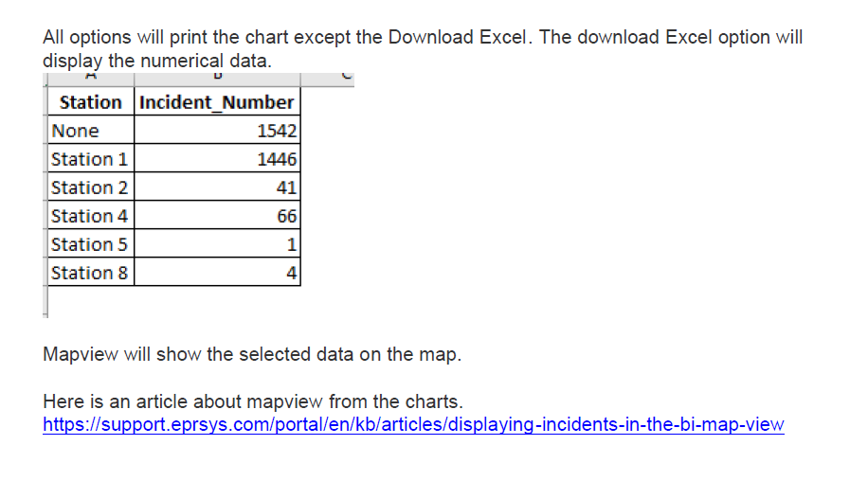Click the None station cell
The width and height of the screenshot is (868, 481).
pos(91,131)
